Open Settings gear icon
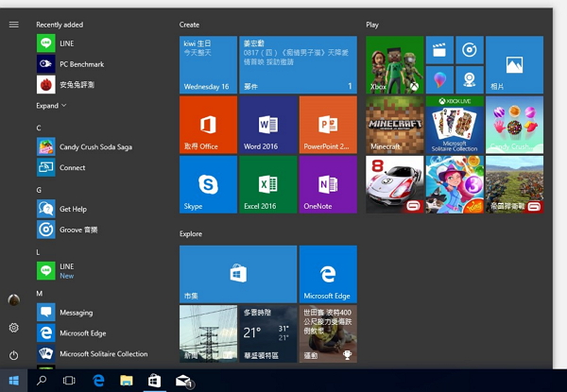The height and width of the screenshot is (392, 567). [14, 328]
